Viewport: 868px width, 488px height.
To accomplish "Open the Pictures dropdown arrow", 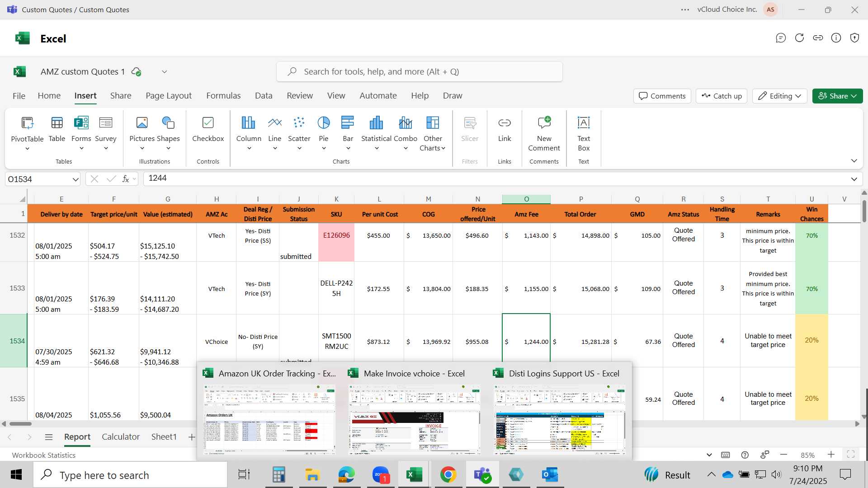I will [x=142, y=148].
